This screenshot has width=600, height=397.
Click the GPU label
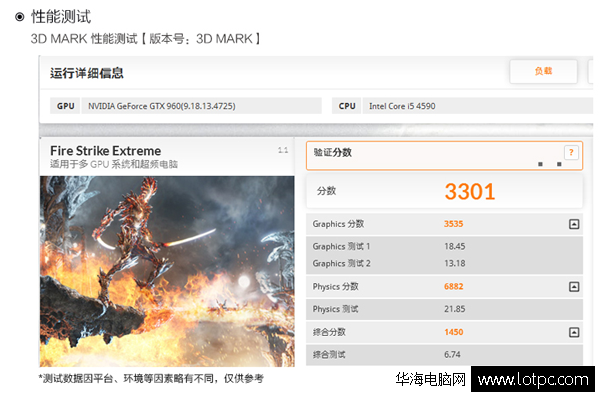click(65, 106)
